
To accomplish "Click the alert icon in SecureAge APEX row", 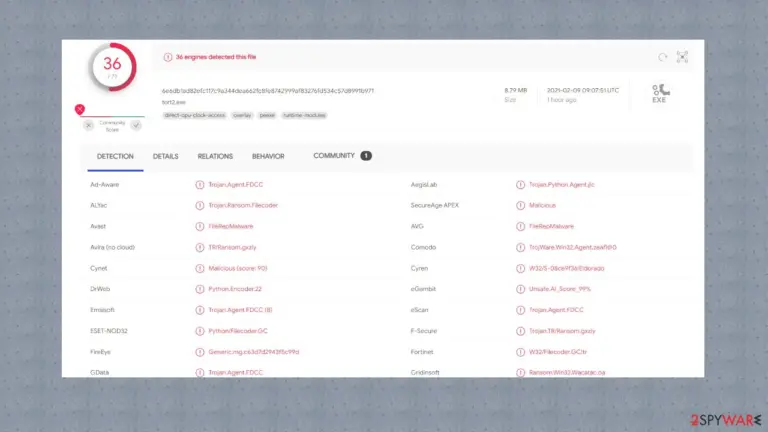I will pyautogui.click(x=520, y=206).
